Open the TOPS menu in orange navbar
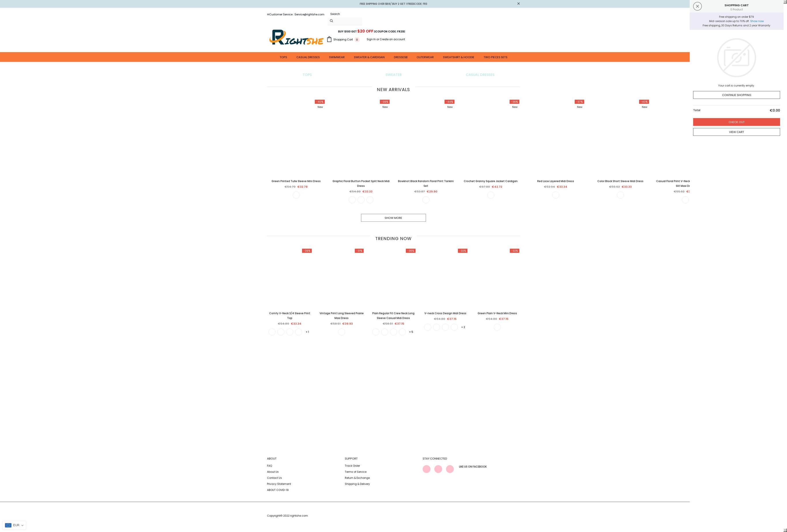The width and height of the screenshot is (787, 532). click(283, 57)
